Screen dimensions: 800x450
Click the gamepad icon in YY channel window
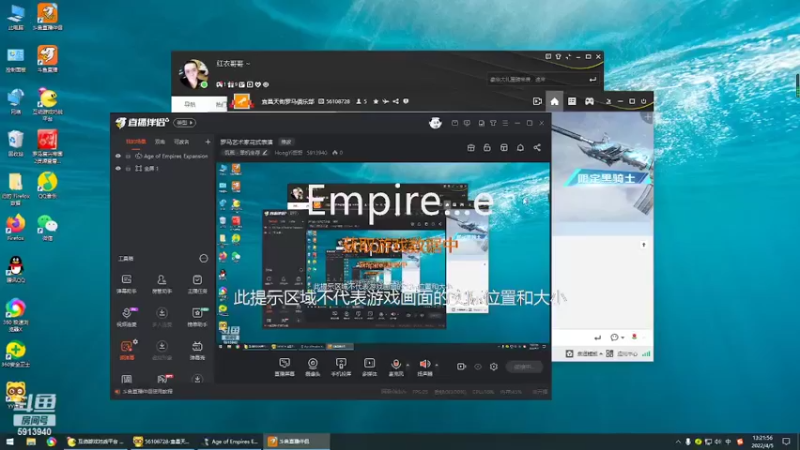589,101
